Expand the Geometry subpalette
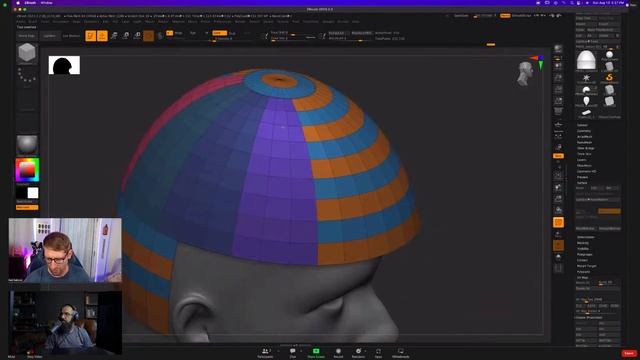The image size is (640, 360). (584, 131)
